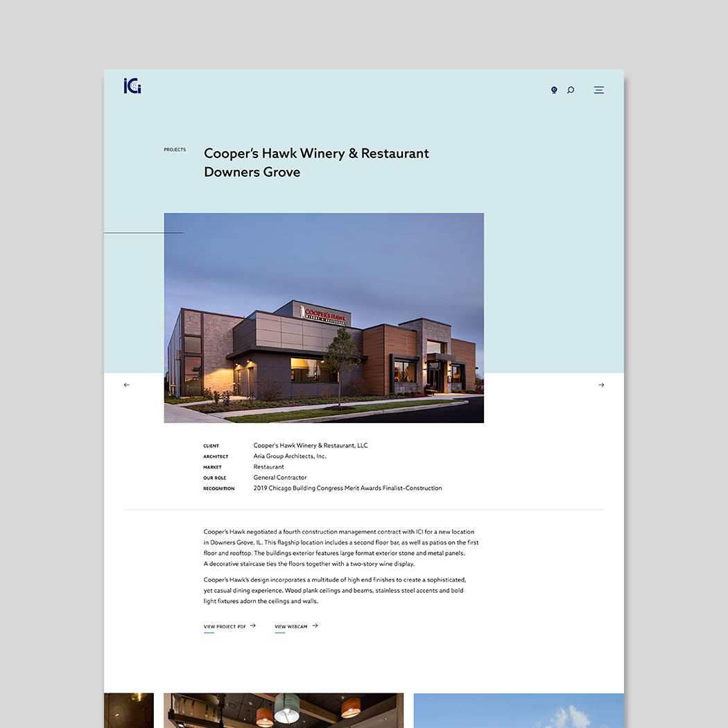Click the Cooper's Hawk Winery & Restaurant heading
The width and height of the screenshot is (728, 728).
[316, 162]
